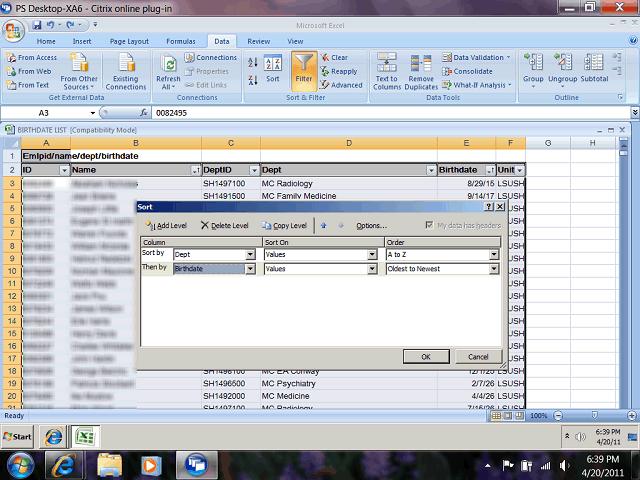Open ID column filter dropdown
This screenshot has height=480, width=640.
pyautogui.click(x=64, y=170)
